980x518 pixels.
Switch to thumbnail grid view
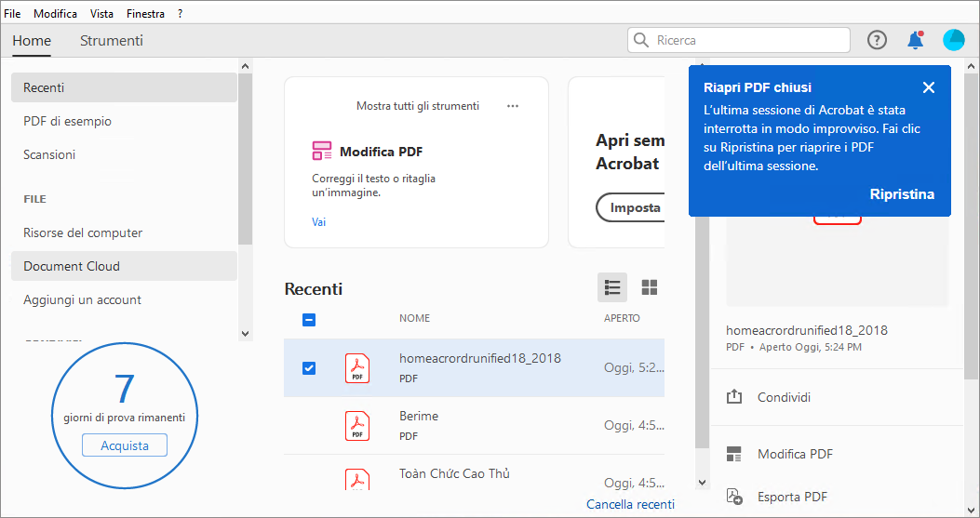click(x=650, y=287)
